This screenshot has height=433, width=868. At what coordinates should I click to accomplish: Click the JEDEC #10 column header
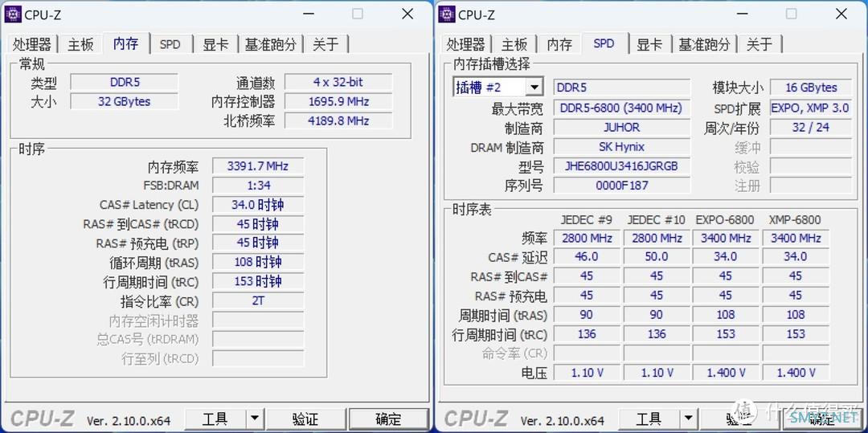click(656, 219)
